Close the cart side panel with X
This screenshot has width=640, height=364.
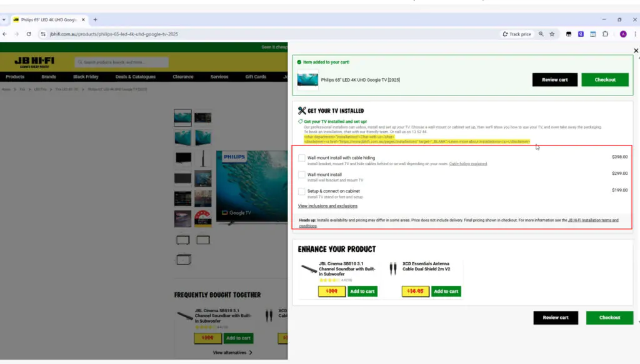pos(636,51)
